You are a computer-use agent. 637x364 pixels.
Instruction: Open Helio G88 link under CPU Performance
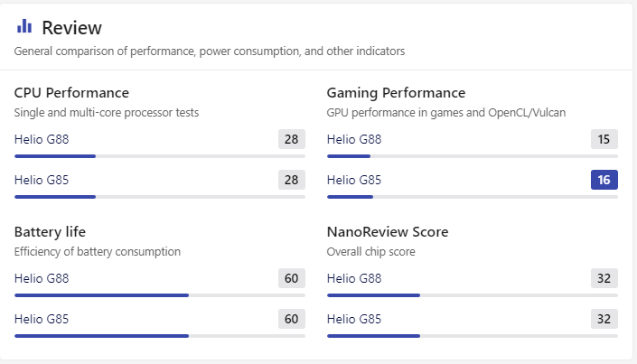tap(42, 139)
